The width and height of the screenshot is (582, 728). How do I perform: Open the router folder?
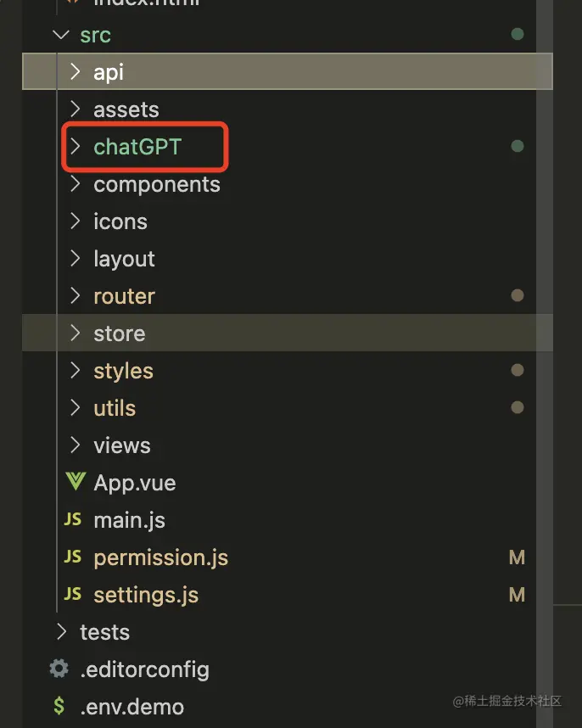(124, 296)
